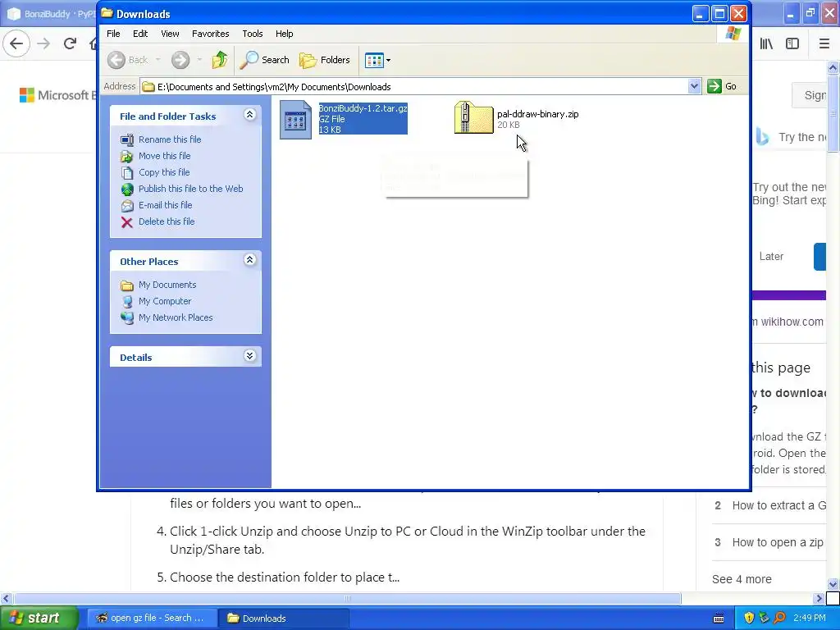Click Delete this file
Screen dimensions: 840x630
pos(167,221)
